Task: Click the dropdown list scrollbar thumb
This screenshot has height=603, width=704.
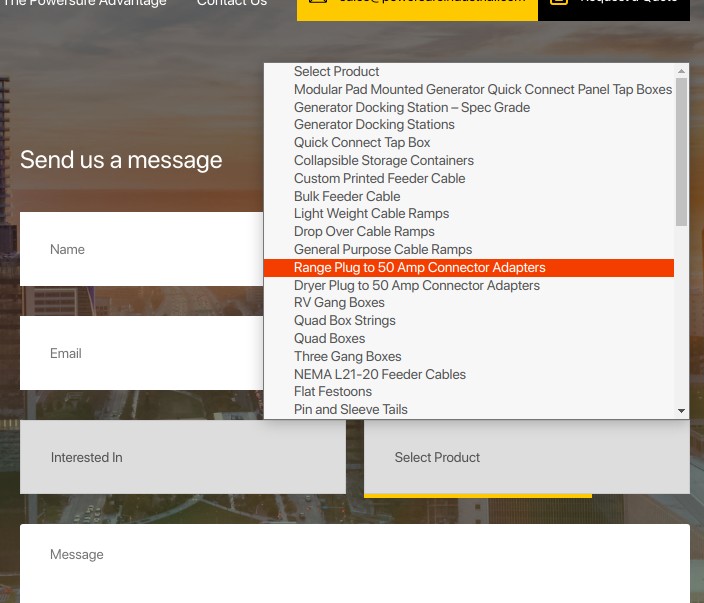Action: point(681,150)
